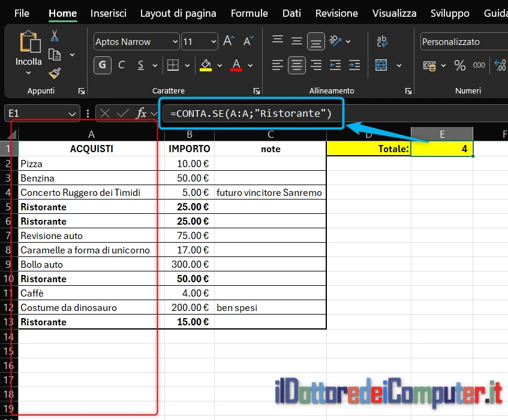Center text horizontally
Screen dimensions: 508x420
tap(297, 65)
